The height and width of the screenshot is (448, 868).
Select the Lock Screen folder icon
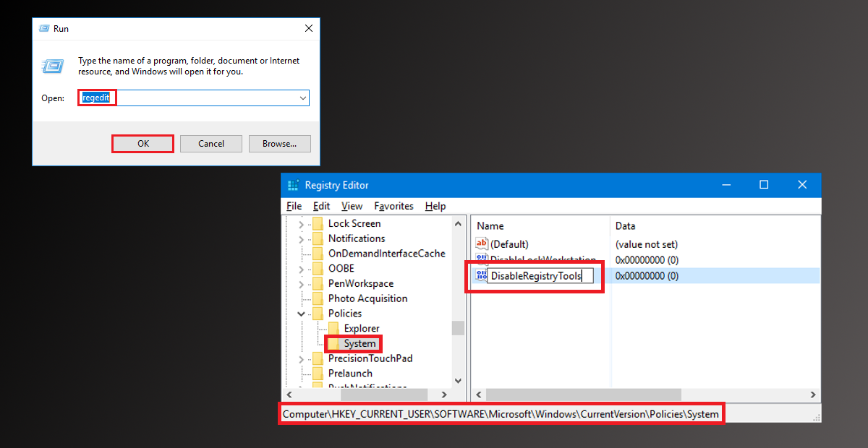(318, 223)
